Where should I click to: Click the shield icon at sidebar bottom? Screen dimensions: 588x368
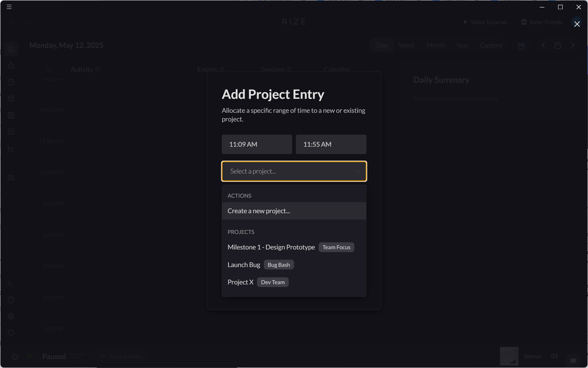[x=11, y=333]
